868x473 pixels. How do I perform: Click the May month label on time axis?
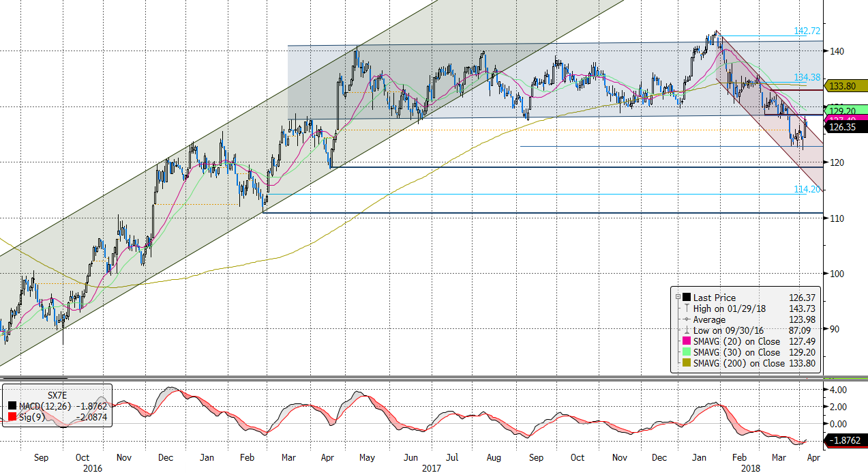[x=368, y=457]
